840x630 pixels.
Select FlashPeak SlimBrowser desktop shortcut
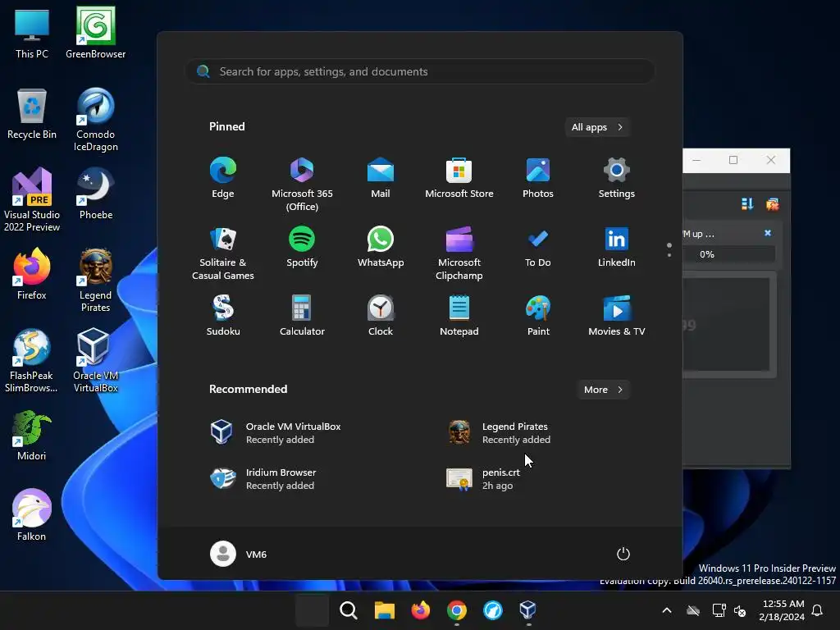(x=32, y=361)
